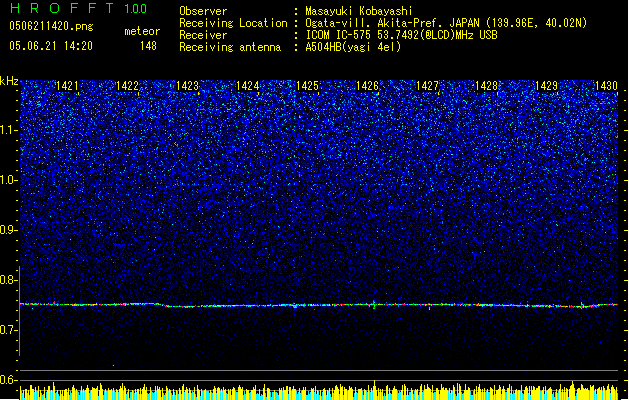Click the 1426 time marker
This screenshot has width=629, height=400.
click(x=367, y=86)
